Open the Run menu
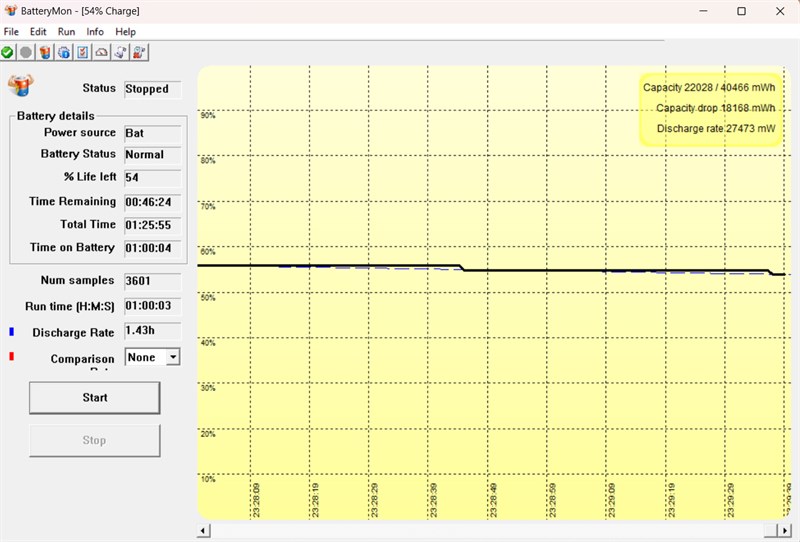 tap(66, 32)
